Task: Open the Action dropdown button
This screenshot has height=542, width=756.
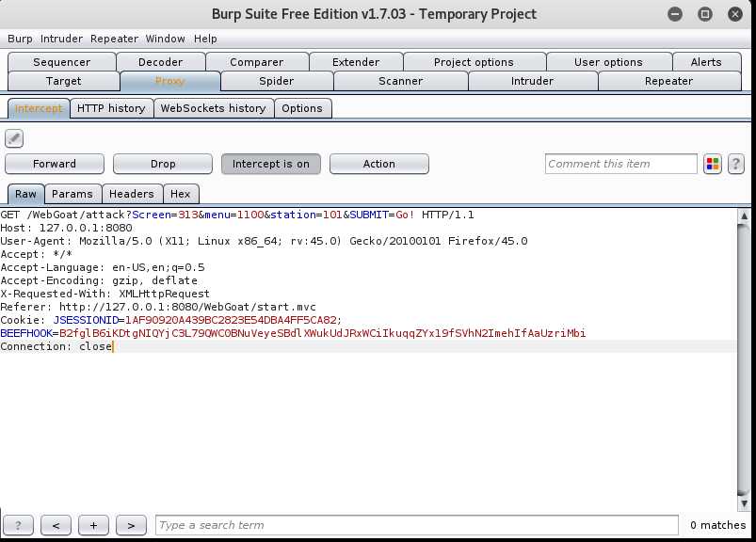Action: click(379, 164)
